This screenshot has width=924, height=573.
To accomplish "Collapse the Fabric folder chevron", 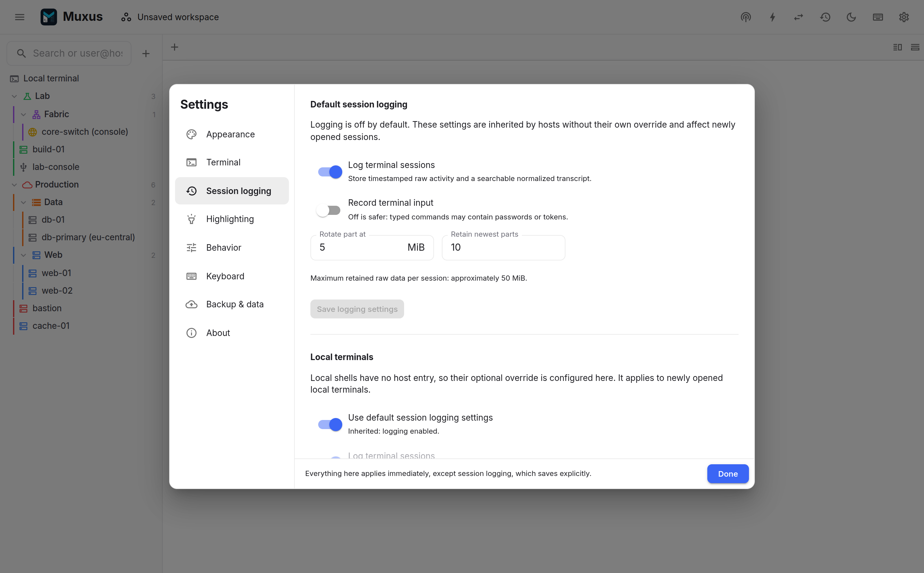I will pyautogui.click(x=23, y=115).
